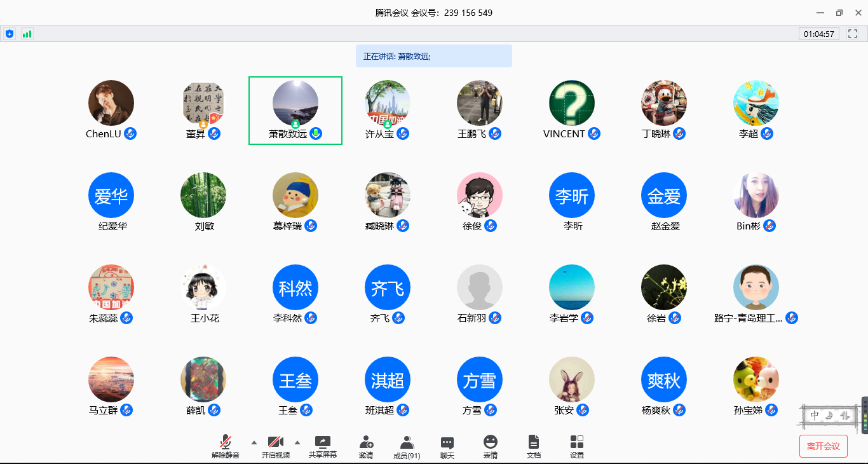Screen dimensions: 868x464
Task: Select VINCENT's question mark avatar
Action: 572,103
